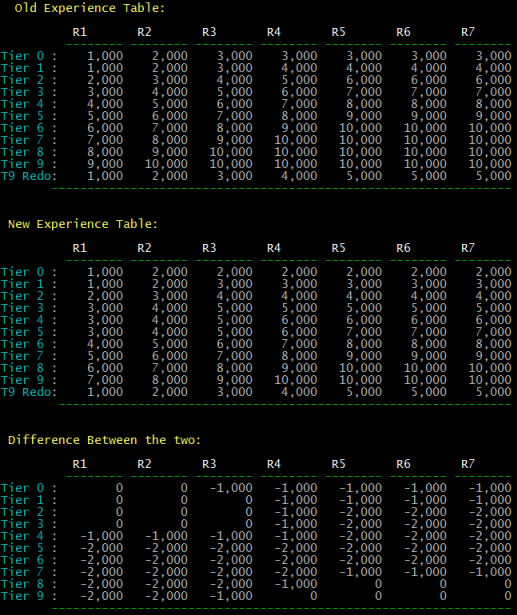Click Old table Tier 8 R2 value 9,000

(170, 152)
